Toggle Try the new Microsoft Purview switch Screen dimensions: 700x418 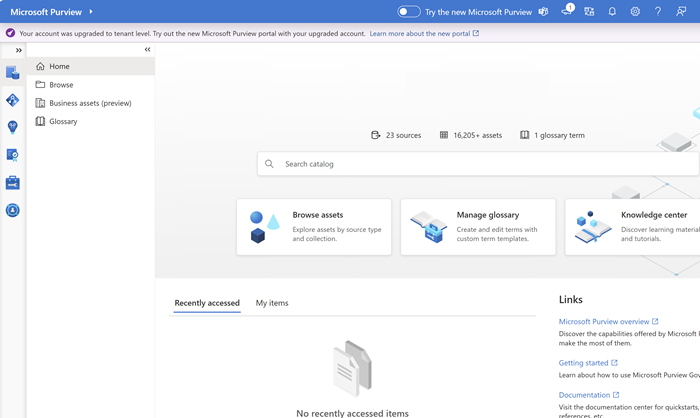[x=409, y=12]
